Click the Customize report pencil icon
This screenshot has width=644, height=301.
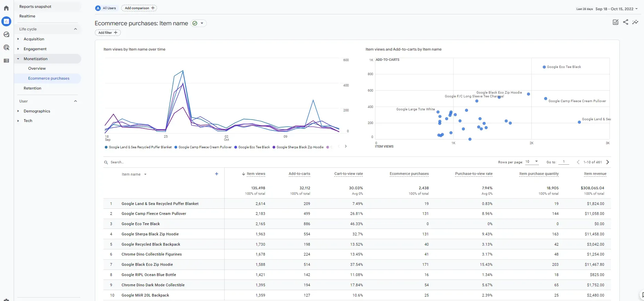[615, 22]
